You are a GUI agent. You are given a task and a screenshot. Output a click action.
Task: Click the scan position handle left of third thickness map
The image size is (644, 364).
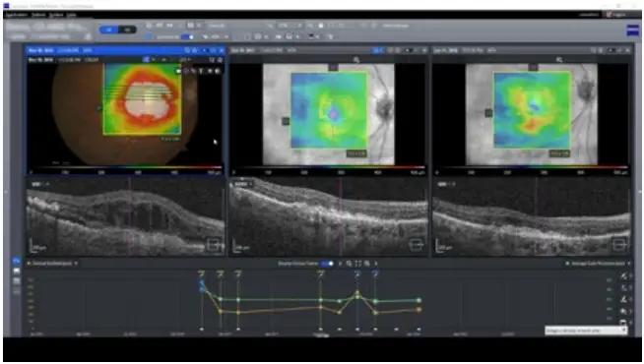pyautogui.click(x=488, y=113)
